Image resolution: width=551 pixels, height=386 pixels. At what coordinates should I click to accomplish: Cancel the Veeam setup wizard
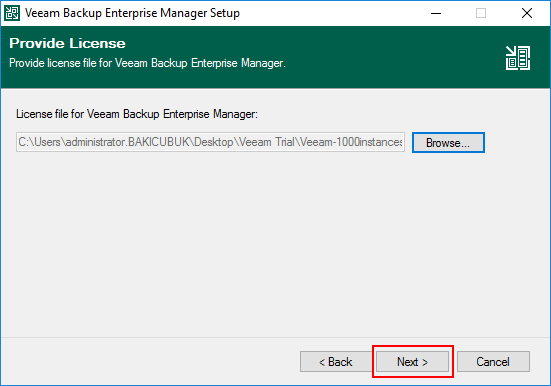pyautogui.click(x=493, y=361)
